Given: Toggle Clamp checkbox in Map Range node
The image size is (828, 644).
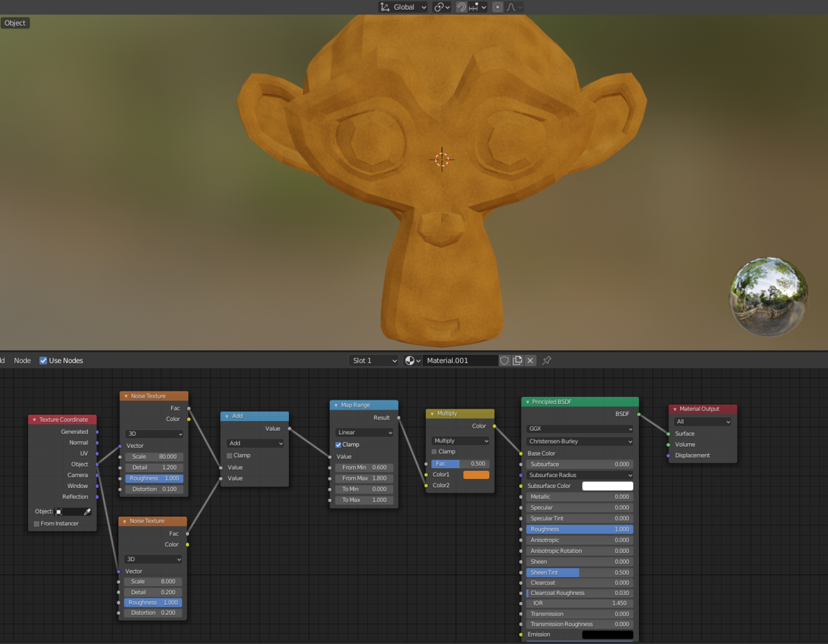Looking at the screenshot, I should [338, 445].
